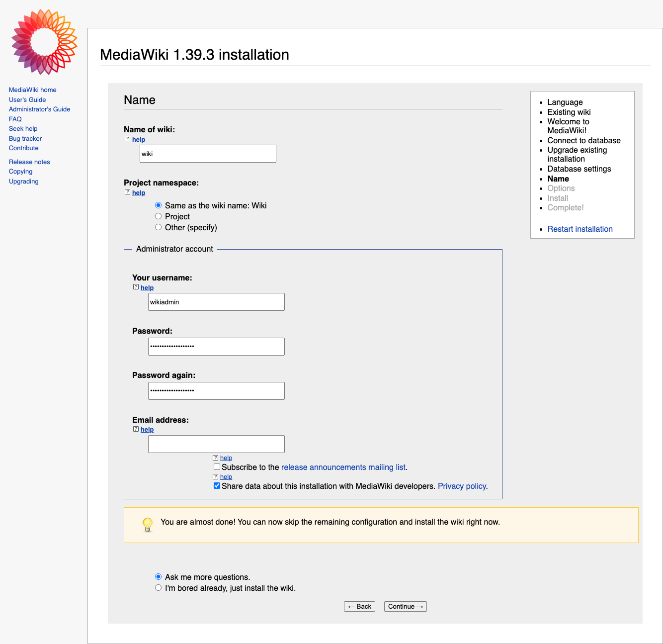Click help icon under Your username
Image resolution: width=663 pixels, height=644 pixels.
coord(136,287)
